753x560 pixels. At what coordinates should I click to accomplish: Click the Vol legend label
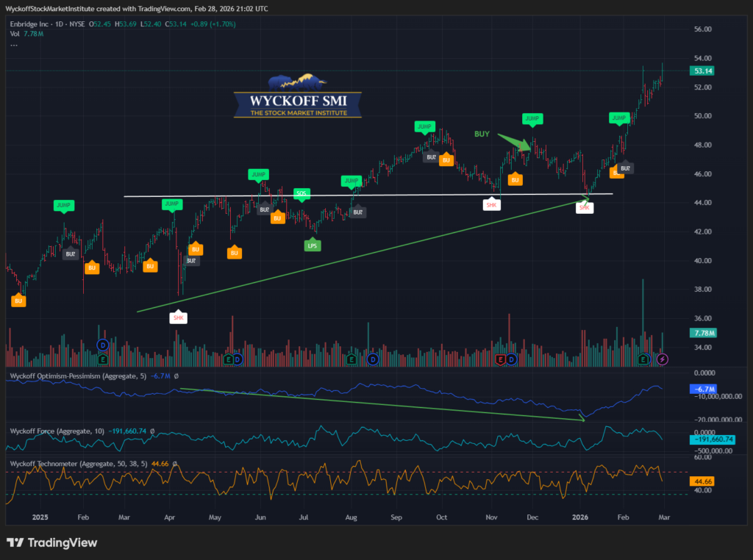[x=12, y=35]
